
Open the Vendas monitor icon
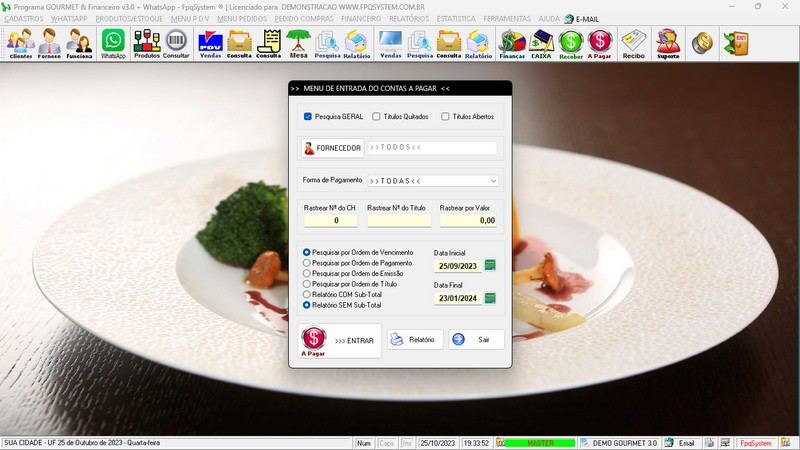(391, 43)
